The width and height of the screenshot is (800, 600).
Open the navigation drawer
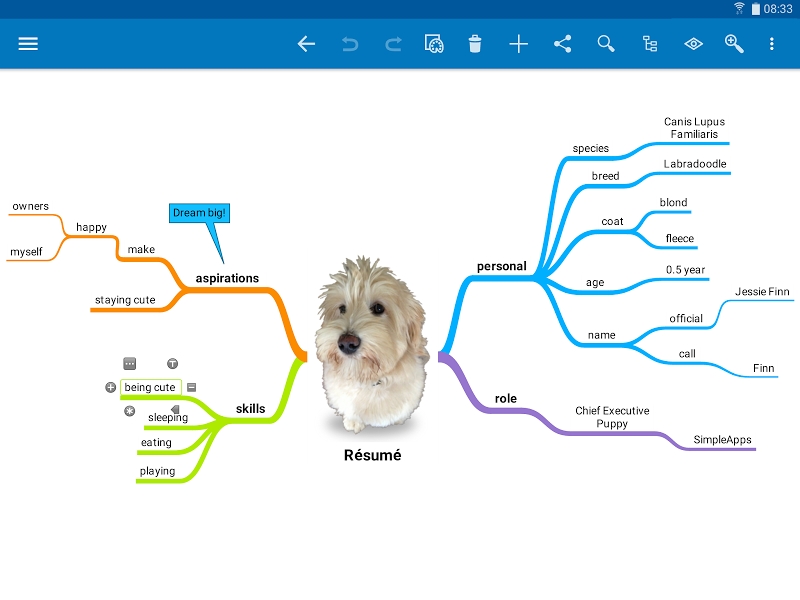tap(27, 44)
